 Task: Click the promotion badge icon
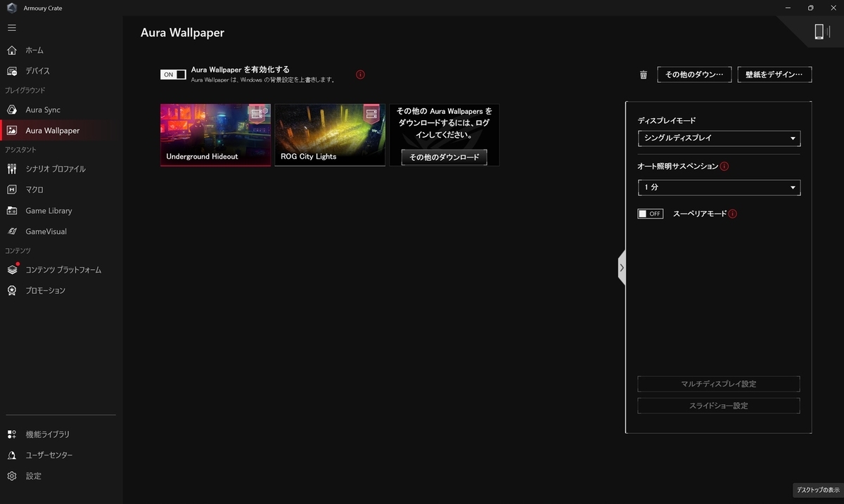pos(11,290)
